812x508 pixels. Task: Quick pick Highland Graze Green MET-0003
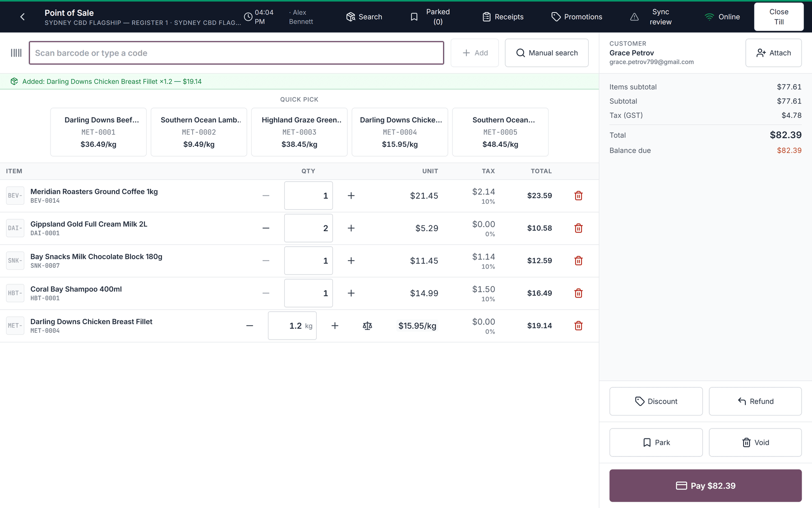tap(300, 132)
